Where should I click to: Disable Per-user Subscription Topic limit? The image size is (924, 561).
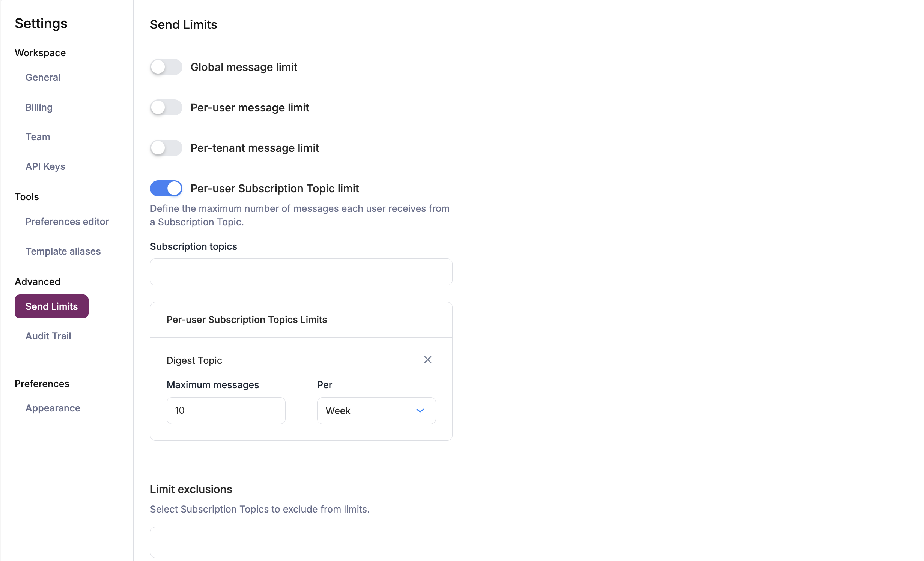(x=166, y=188)
